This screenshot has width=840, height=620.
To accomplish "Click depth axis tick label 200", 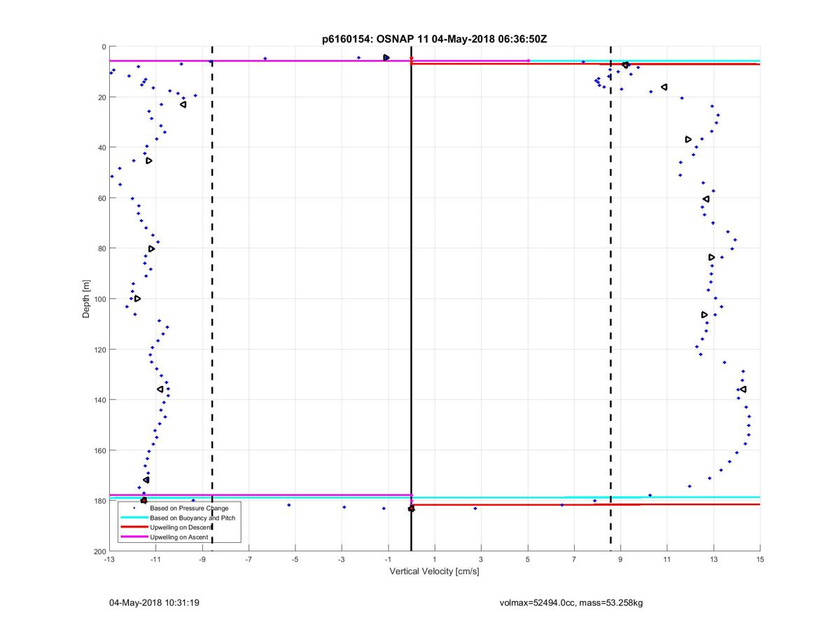I will tap(99, 551).
